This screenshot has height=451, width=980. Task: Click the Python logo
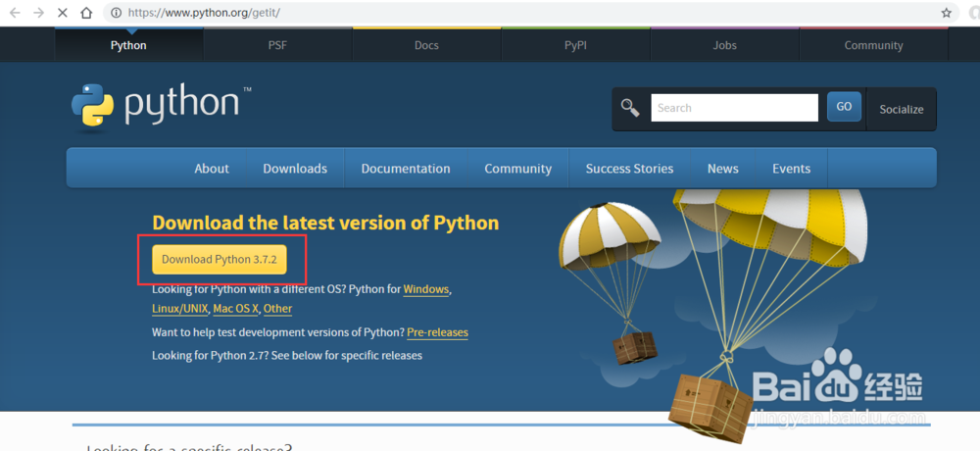162,108
